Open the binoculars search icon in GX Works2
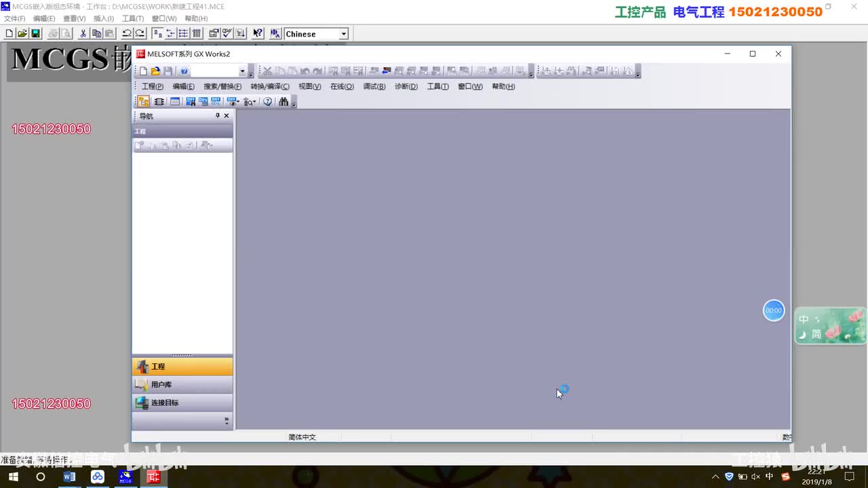 click(x=283, y=102)
